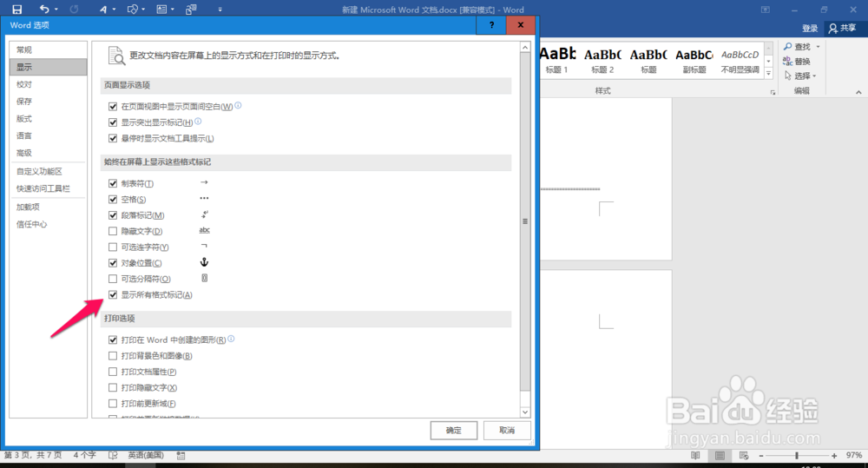Click the Ribbon Display Options icon
Viewport: 868px width, 468px height.
766,10
